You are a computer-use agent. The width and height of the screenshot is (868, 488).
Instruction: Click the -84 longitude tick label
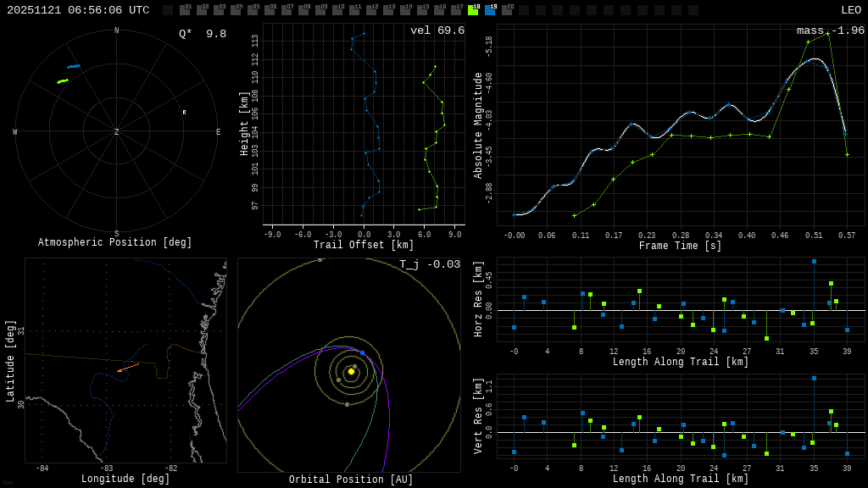(x=42, y=468)
